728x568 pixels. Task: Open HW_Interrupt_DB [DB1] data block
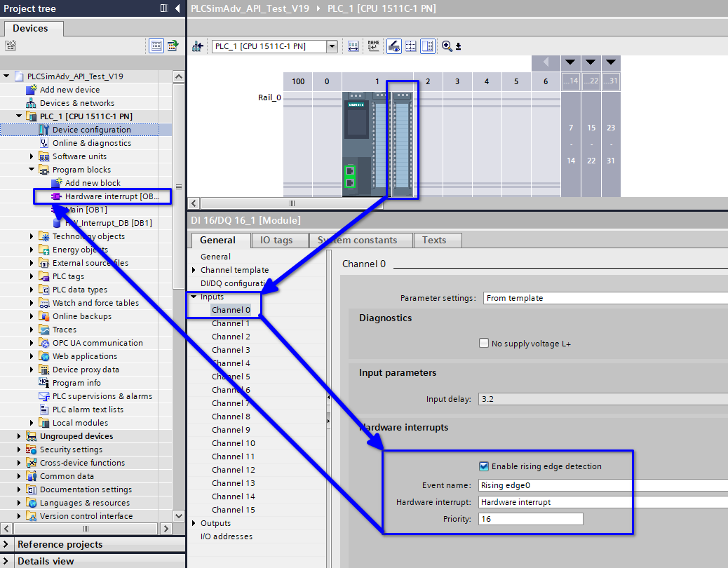point(108,223)
